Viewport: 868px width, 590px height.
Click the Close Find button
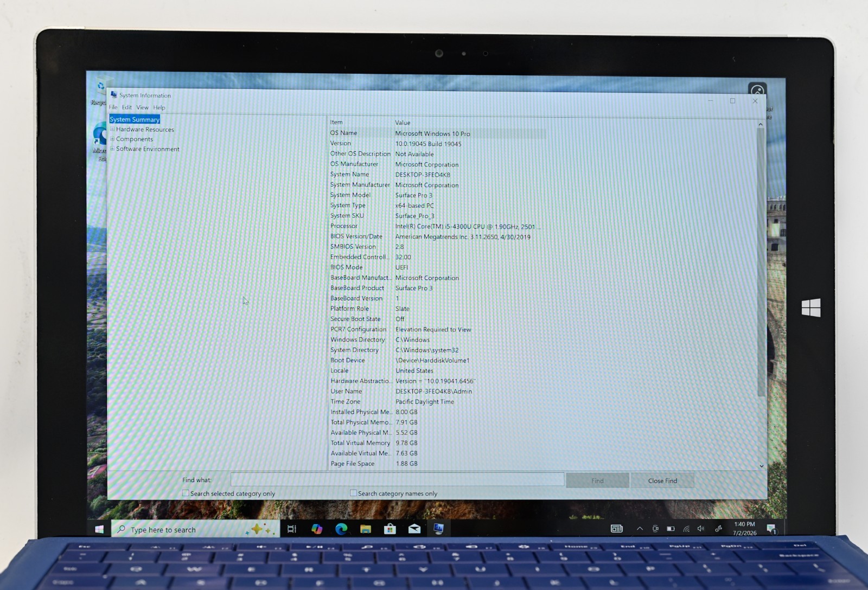click(662, 480)
